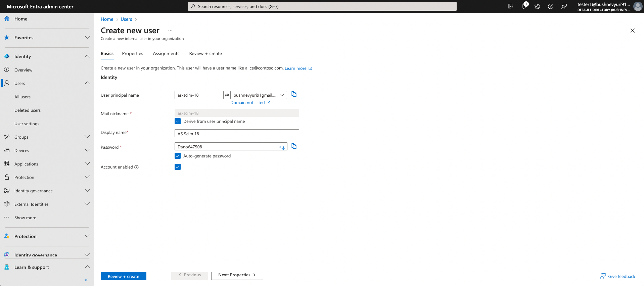Expand the External Identities chevron
This screenshot has width=644, height=286.
(x=87, y=204)
